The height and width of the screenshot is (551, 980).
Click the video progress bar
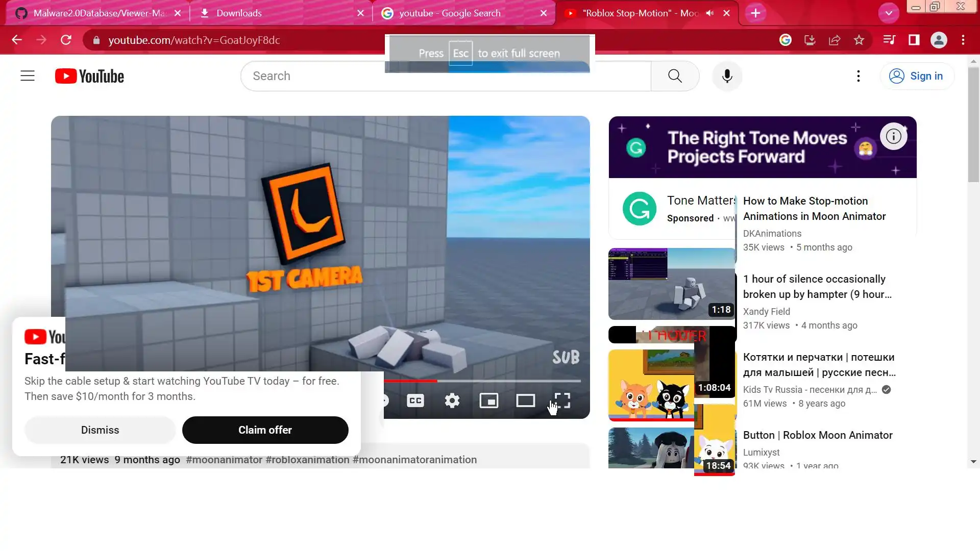(x=482, y=381)
